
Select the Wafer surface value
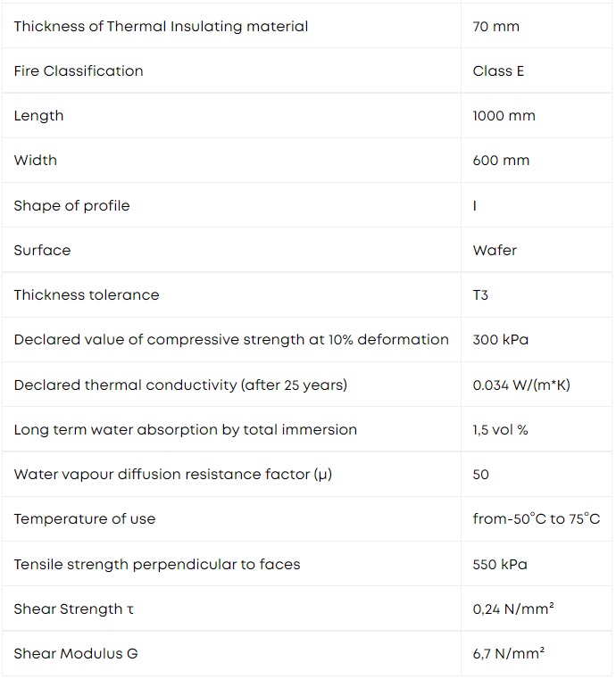(x=495, y=251)
